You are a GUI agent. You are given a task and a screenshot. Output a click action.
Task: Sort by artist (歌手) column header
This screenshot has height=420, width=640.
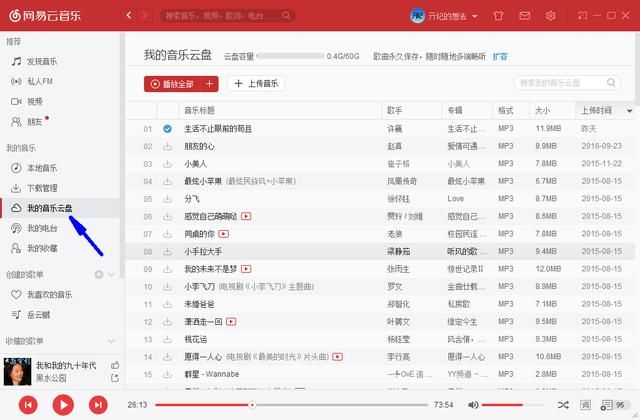(x=395, y=110)
